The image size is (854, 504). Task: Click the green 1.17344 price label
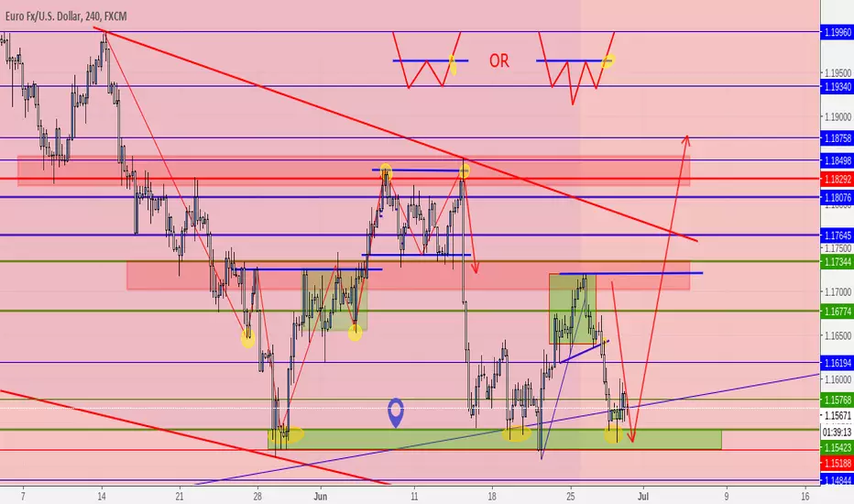click(x=837, y=262)
